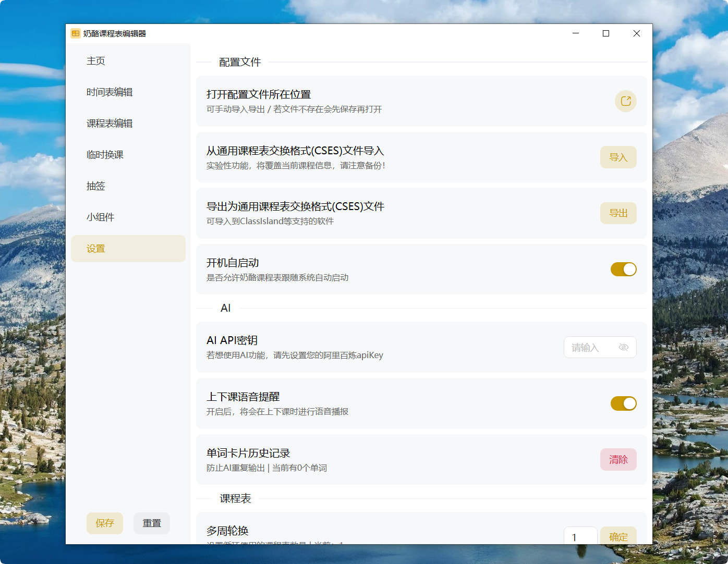This screenshot has height=564, width=728.
Task: Toggle API key visibility eye icon
Action: pos(623,347)
